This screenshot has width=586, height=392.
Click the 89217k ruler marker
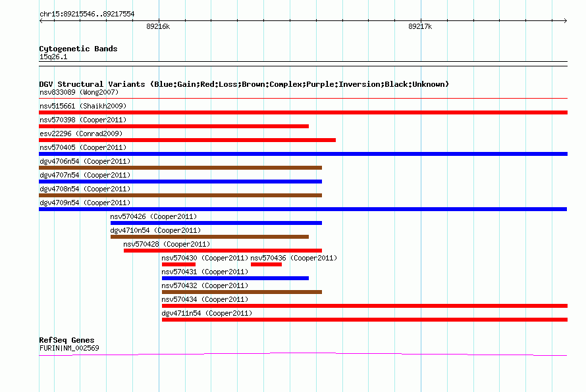tap(420, 26)
